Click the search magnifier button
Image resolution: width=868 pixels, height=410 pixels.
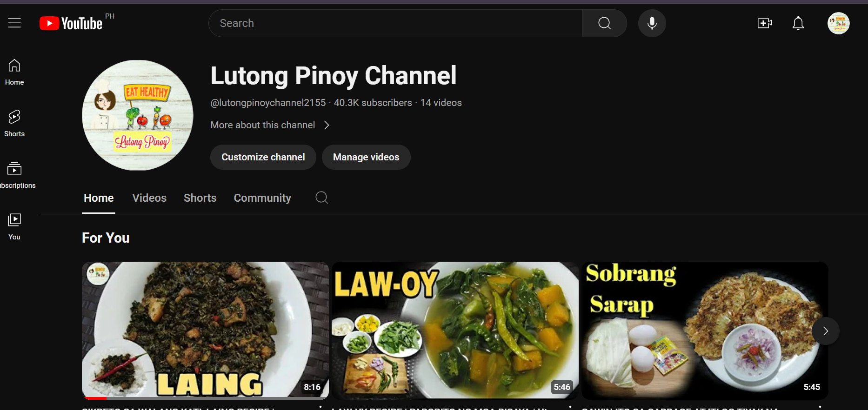click(604, 23)
